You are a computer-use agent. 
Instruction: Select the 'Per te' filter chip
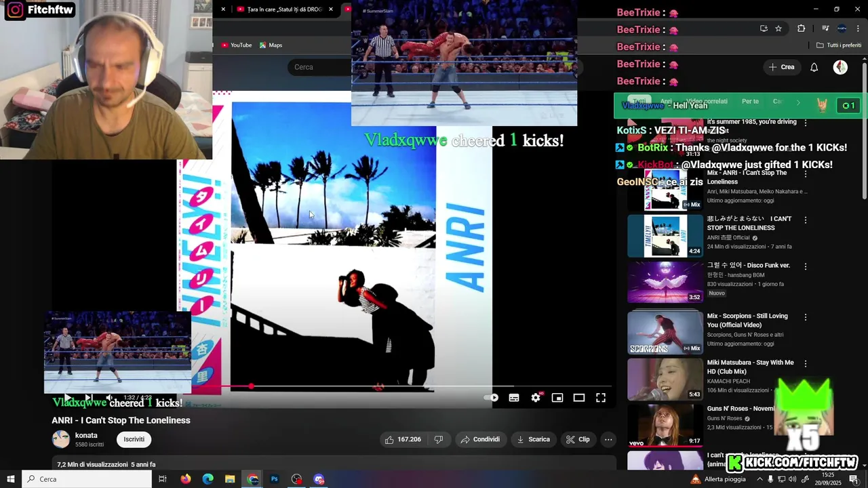point(750,102)
